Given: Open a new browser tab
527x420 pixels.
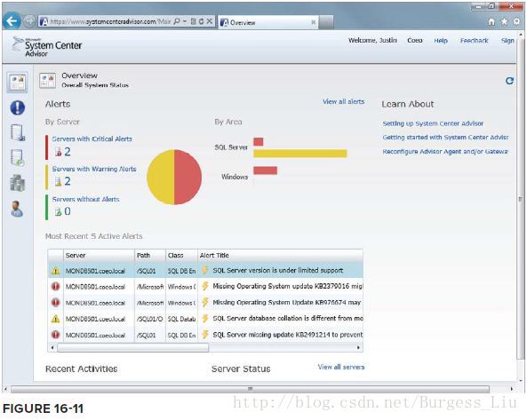Looking at the screenshot, I should [326, 22].
